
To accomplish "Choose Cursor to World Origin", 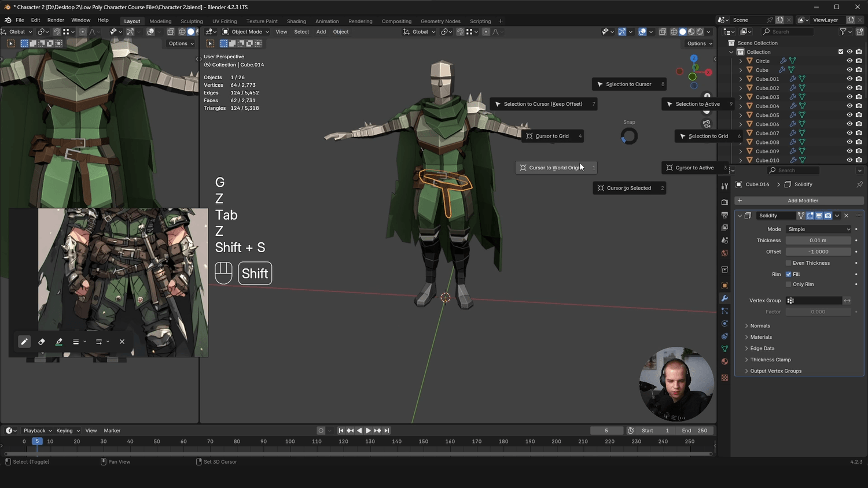I will click(x=554, y=168).
